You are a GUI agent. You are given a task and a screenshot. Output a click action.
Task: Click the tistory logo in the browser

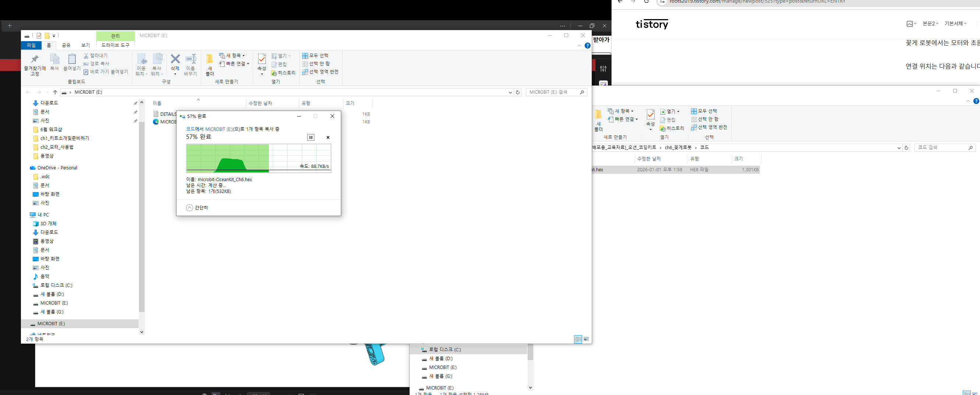pos(652,24)
